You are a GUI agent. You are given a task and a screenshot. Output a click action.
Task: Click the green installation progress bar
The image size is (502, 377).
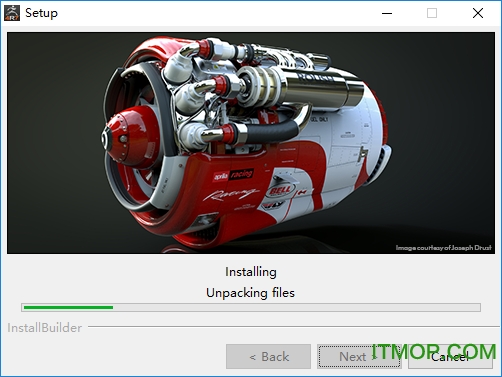(251, 307)
